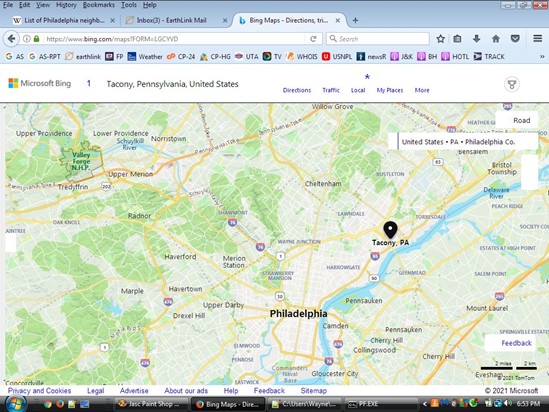Open the C:\Users\Wayne taskbar window

[304, 404]
